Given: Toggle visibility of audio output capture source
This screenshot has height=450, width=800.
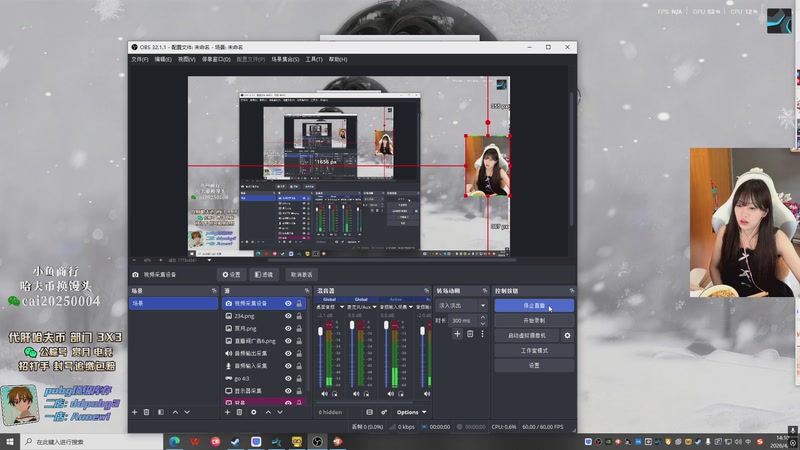Looking at the screenshot, I should tap(288, 353).
